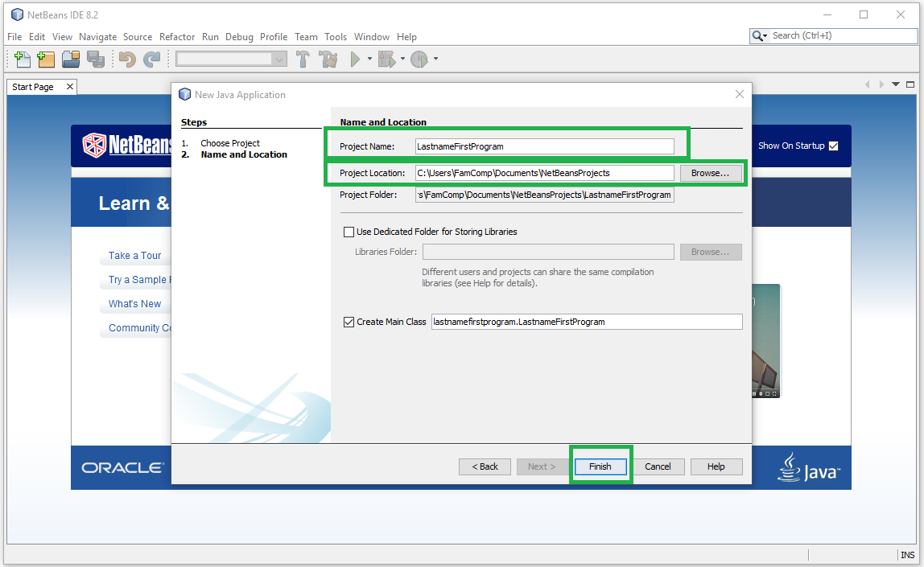Open the Community link on Start Page
The width and height of the screenshot is (924, 567).
140,328
